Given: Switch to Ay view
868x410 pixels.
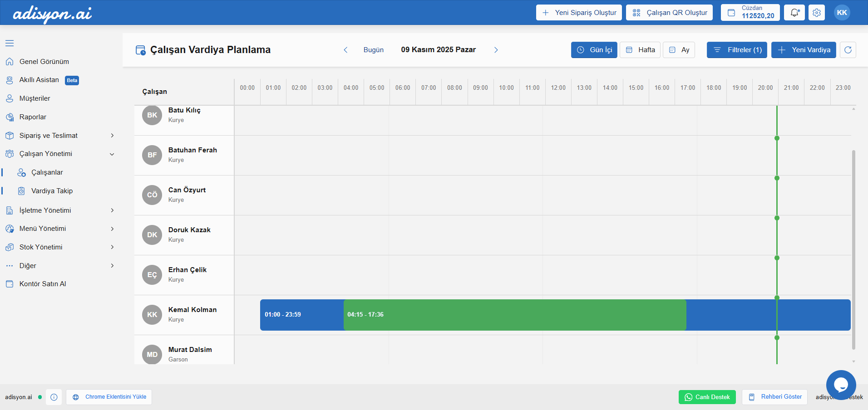Looking at the screenshot, I should [679, 50].
